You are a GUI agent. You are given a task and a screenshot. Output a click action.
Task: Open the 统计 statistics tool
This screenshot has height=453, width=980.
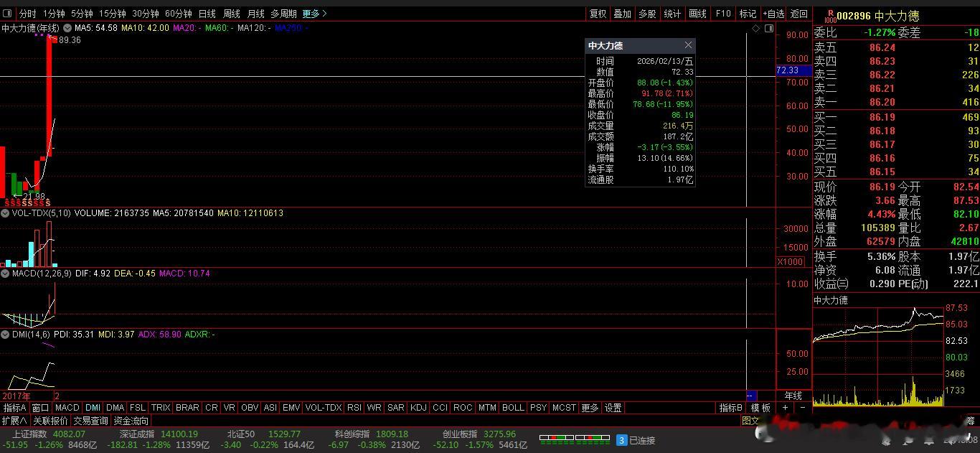[x=672, y=14]
